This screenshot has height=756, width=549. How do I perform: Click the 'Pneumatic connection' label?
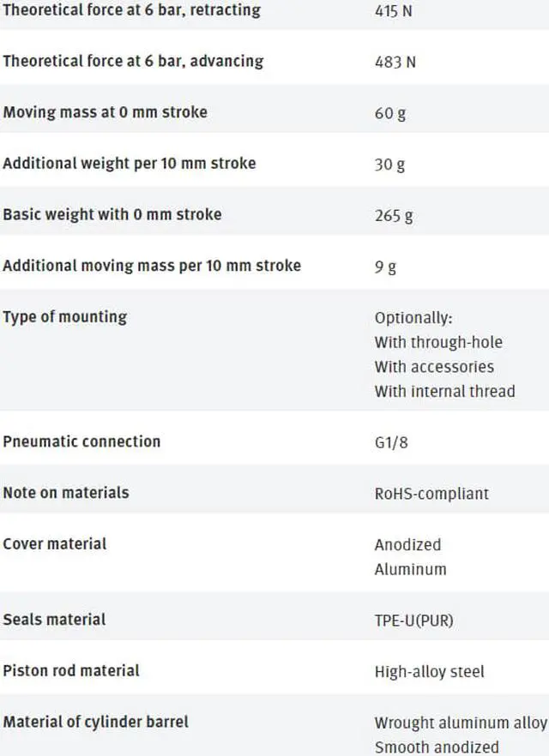pos(81,441)
